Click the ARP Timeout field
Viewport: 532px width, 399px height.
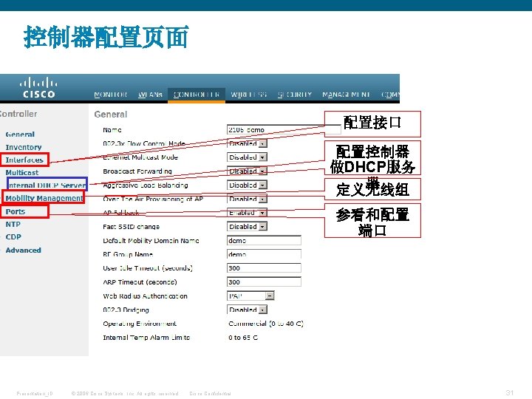(264, 282)
